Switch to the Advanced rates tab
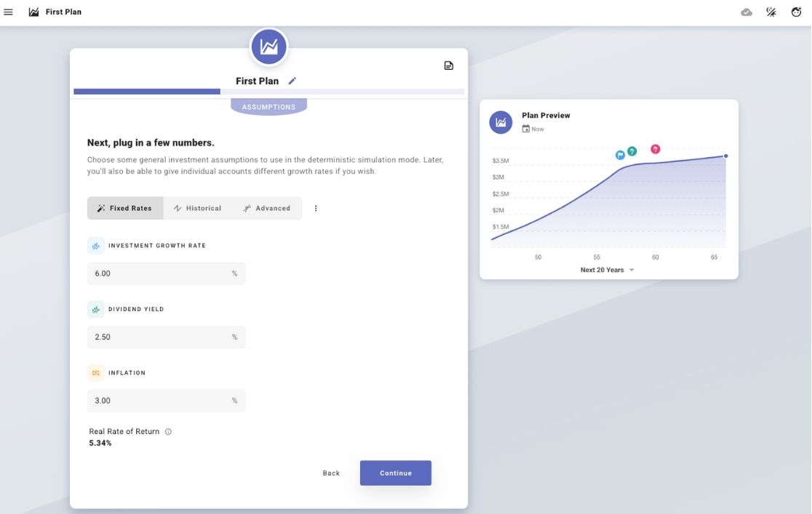Image resolution: width=812 pixels, height=514 pixels. click(x=267, y=209)
